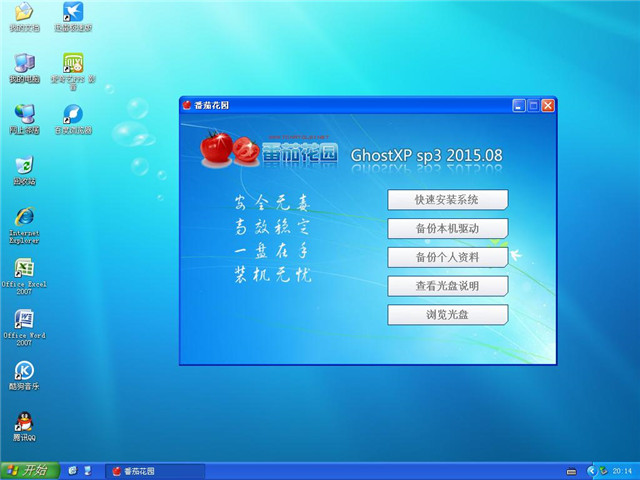This screenshot has height=480, width=640.
Task: Click the 20:14 taskbar clock
Action: [x=622, y=471]
